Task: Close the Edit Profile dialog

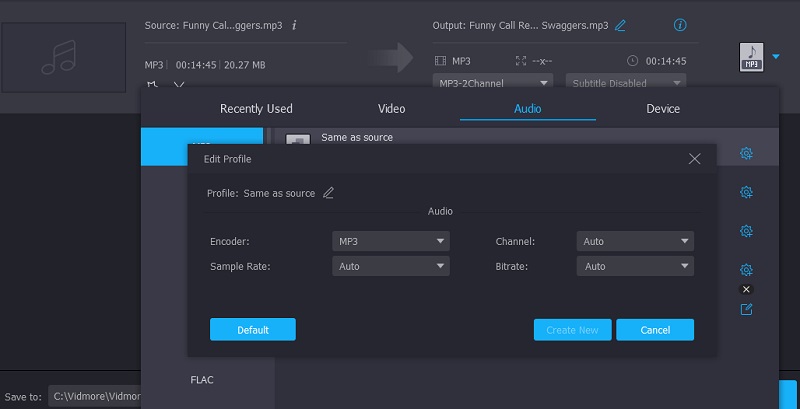Action: [x=695, y=159]
